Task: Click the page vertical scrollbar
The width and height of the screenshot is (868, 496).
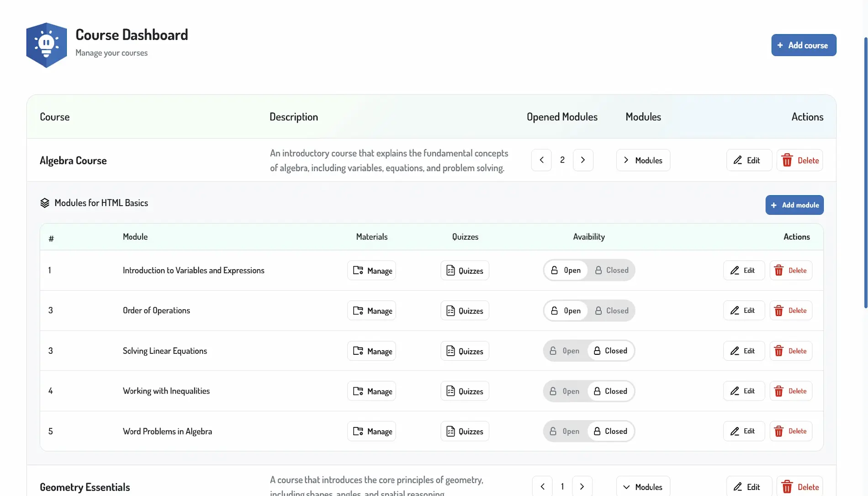Action: tap(865, 173)
